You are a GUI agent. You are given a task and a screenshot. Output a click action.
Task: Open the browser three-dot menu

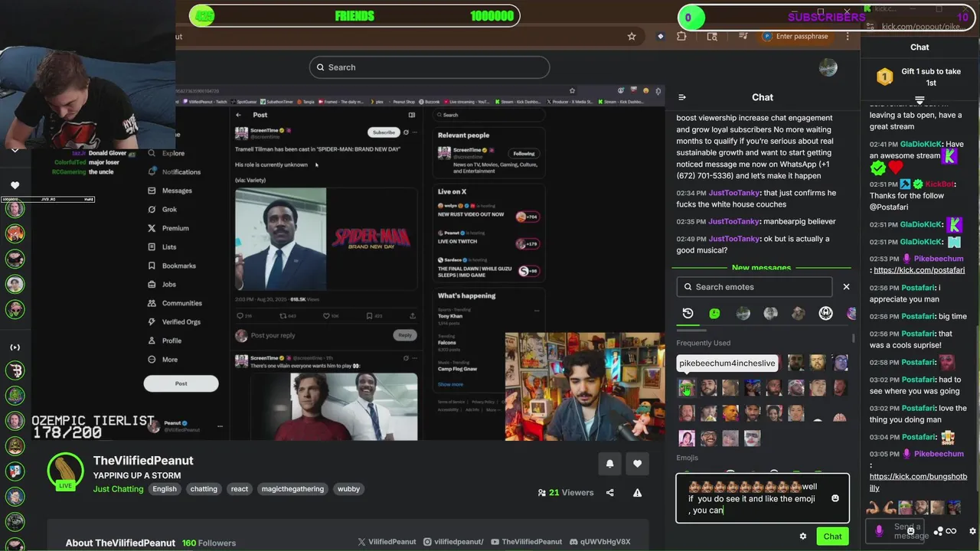pos(848,36)
